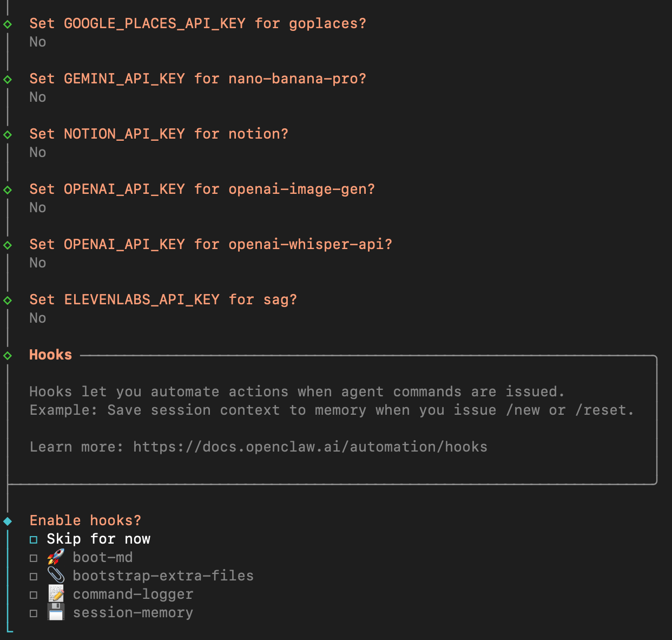
Task: Check the Skip for now checkbox
Action: tap(34, 539)
